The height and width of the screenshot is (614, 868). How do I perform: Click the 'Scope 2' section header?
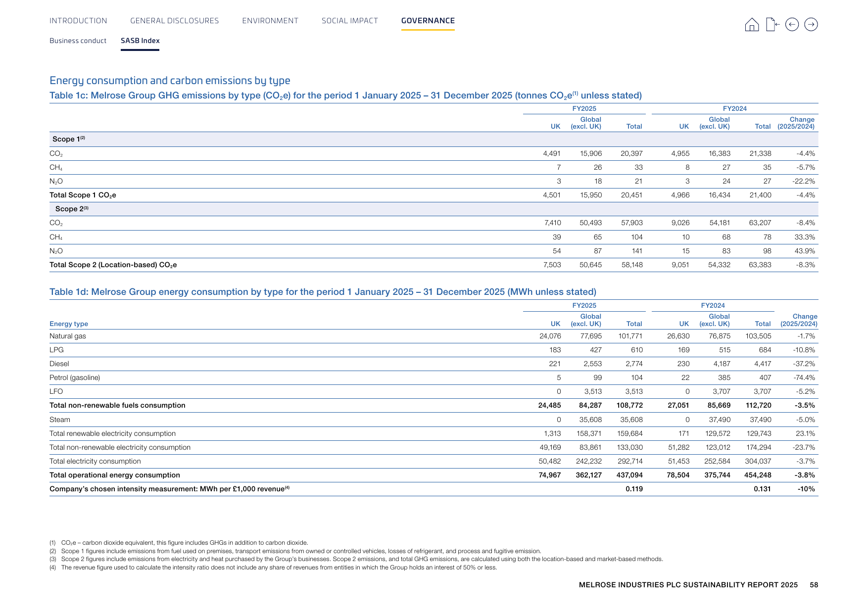(x=72, y=209)
